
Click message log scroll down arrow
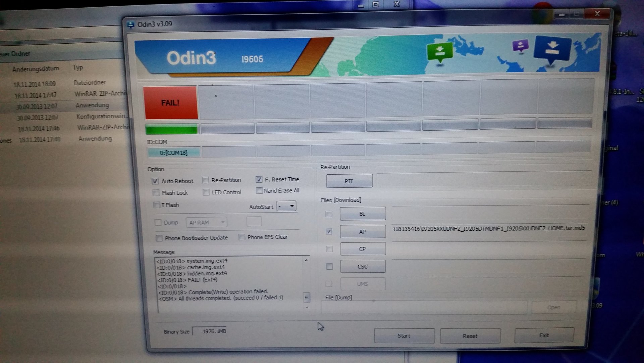(307, 307)
